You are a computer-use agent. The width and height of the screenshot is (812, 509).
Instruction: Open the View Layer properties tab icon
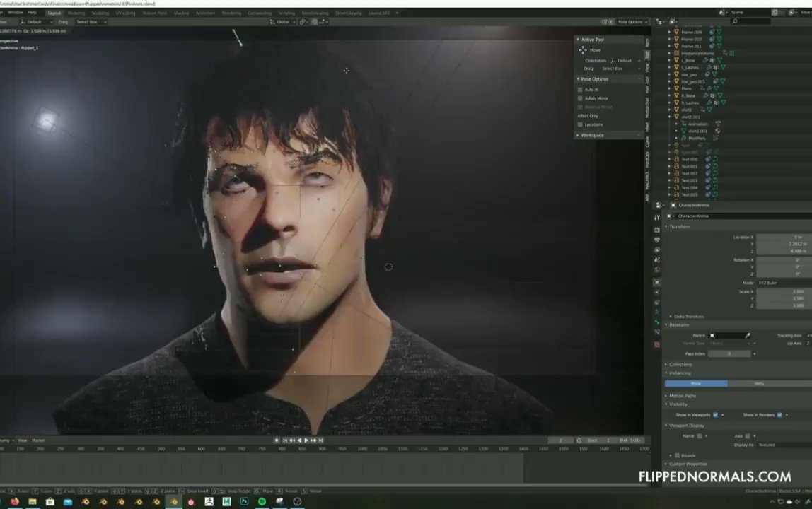[657, 250]
